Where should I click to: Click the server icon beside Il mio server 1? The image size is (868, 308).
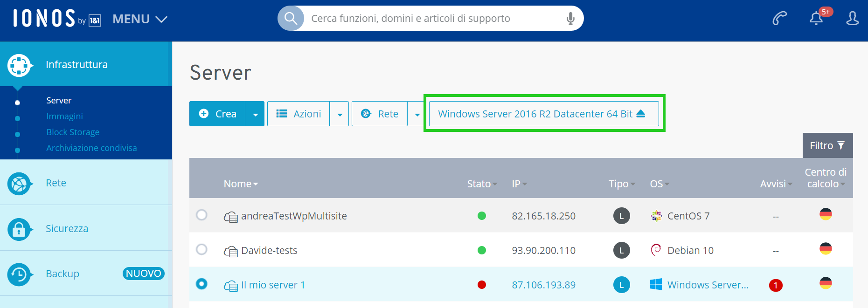pos(231,286)
